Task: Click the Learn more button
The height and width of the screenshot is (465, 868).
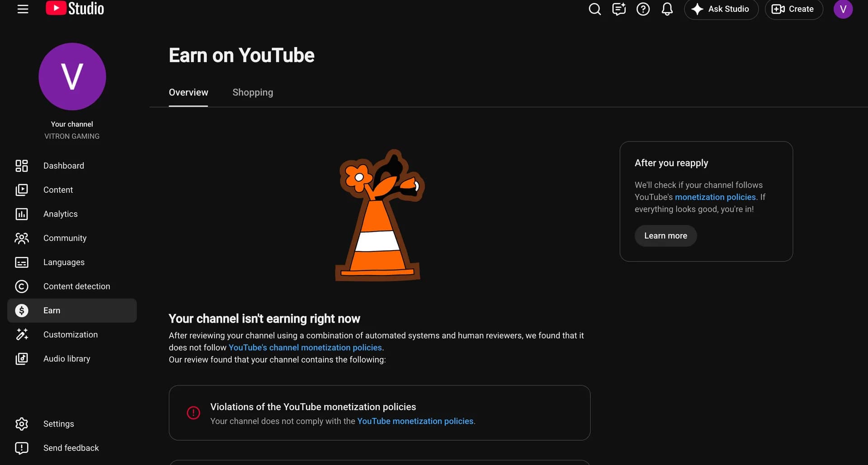Action: point(665,236)
